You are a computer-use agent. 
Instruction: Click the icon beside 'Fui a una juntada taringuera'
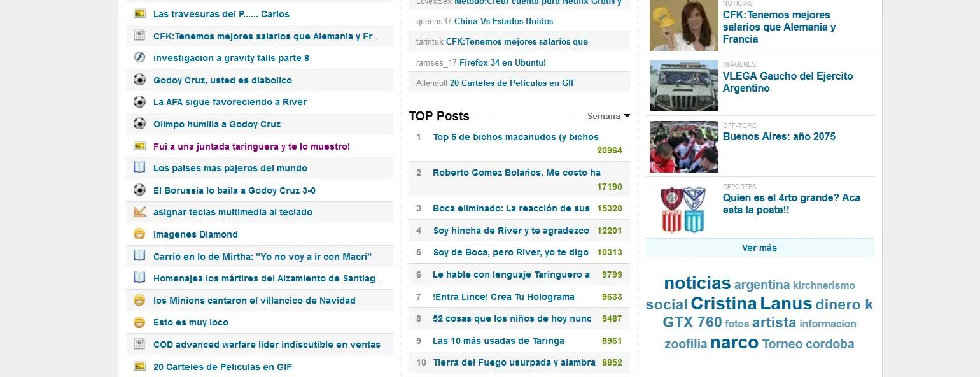point(139,146)
